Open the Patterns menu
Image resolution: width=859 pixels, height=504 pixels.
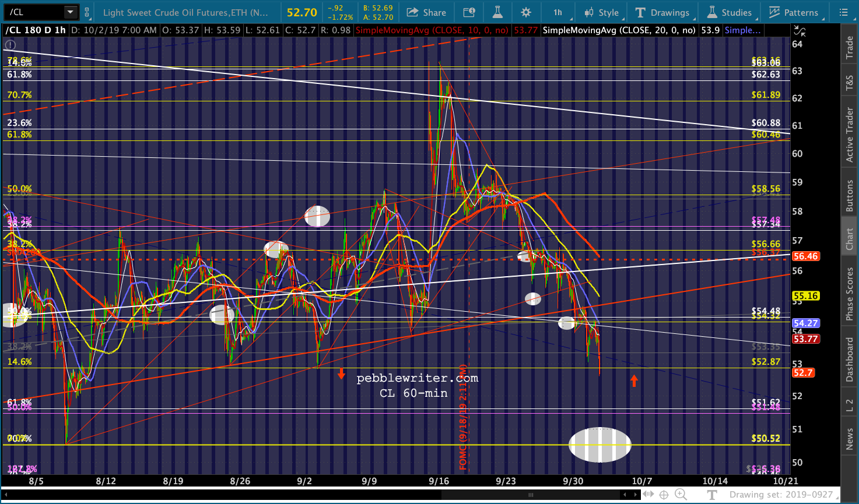pos(794,12)
